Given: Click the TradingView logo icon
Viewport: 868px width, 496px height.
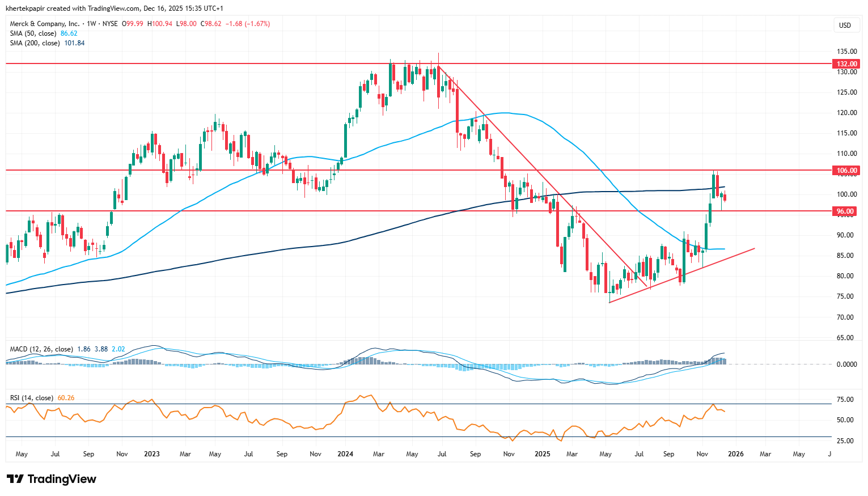Looking at the screenshot, I should pyautogui.click(x=15, y=479).
